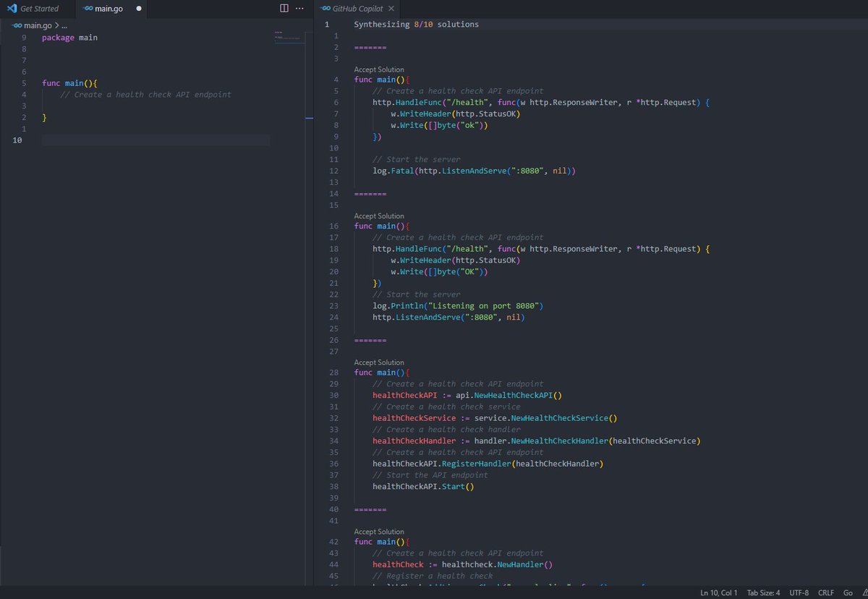Click the closing brace in main.go editor
The image size is (868, 599).
click(44, 117)
